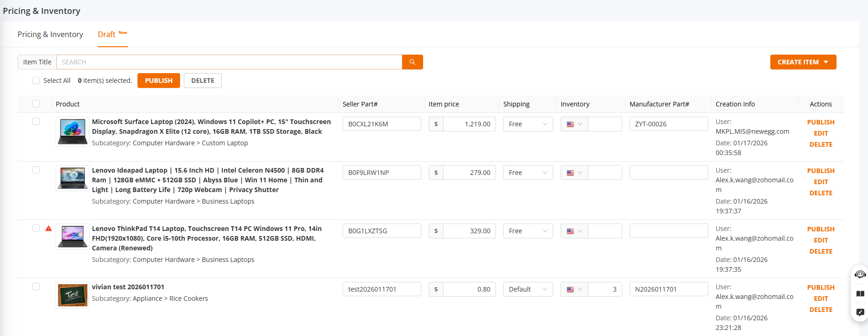Click the vivian test chalkboard thumbnail
Screen dimensions: 868x336
tap(72, 295)
